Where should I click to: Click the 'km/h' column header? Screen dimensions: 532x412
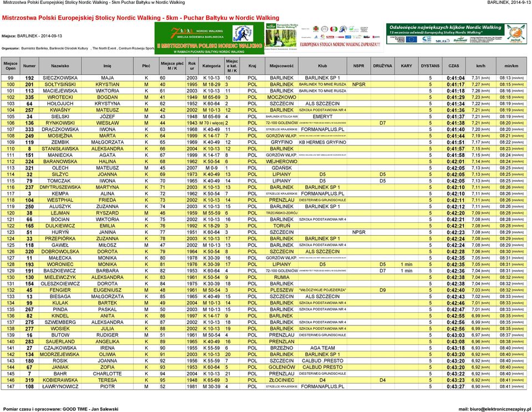tap(480, 66)
